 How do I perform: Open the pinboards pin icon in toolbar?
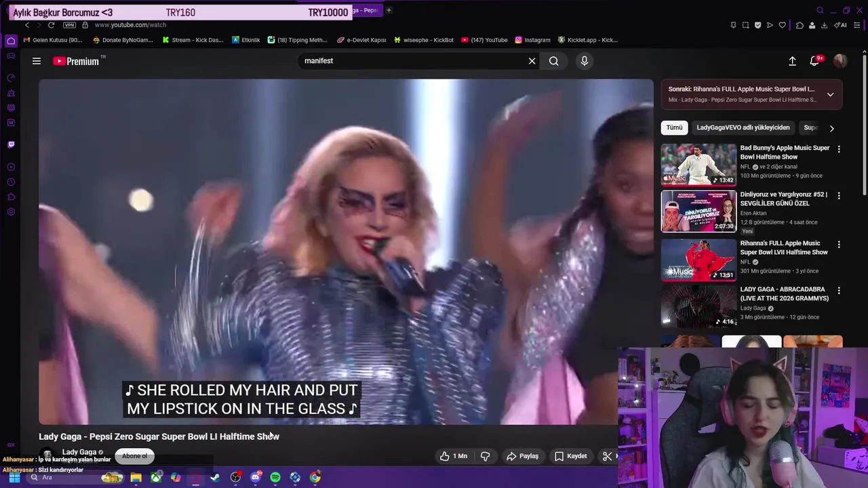point(733,25)
